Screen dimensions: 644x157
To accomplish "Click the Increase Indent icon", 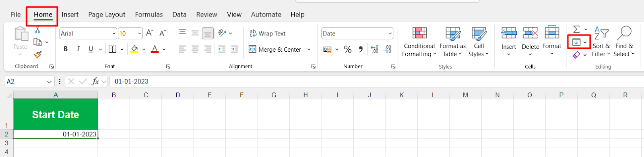I will coord(235,49).
